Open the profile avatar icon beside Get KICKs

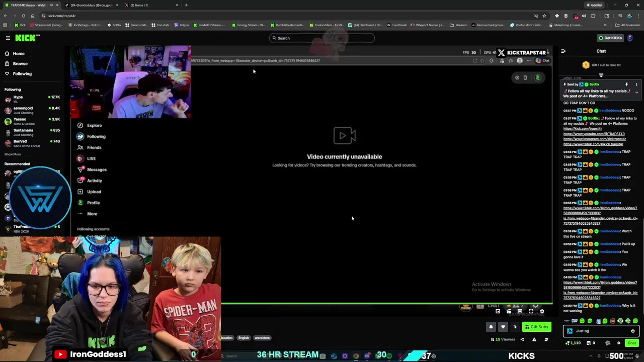[630, 38]
